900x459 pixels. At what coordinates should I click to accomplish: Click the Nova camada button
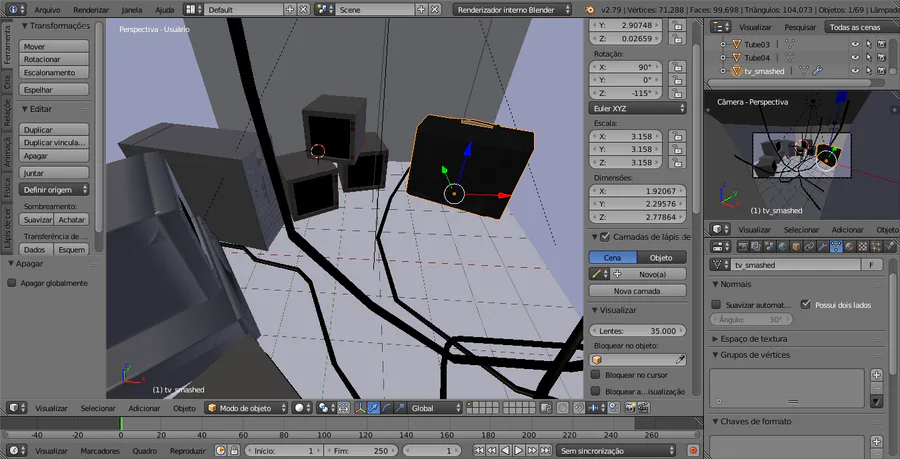(637, 291)
